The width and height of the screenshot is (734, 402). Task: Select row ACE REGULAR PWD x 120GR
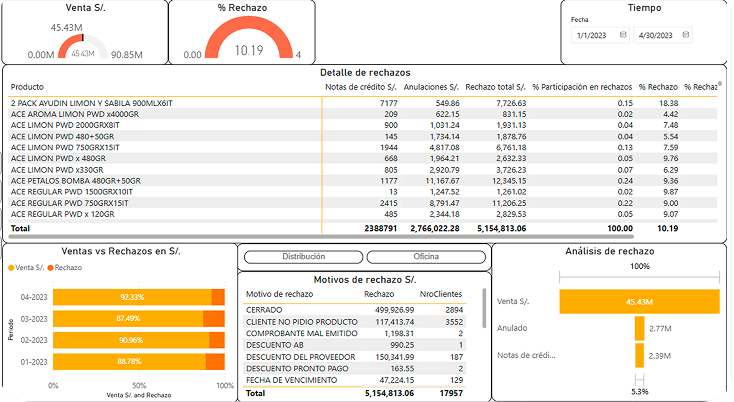[362, 214]
